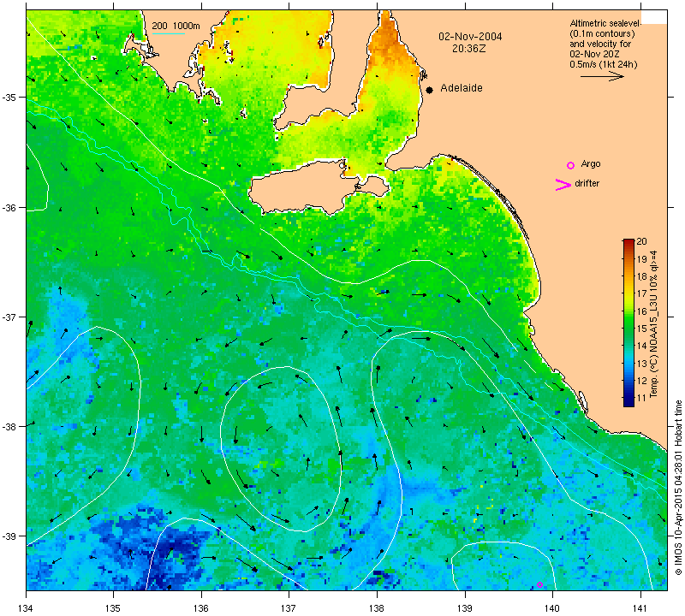685x616 pixels.
Task: Click longitude axis label 136
Action: pos(201,607)
